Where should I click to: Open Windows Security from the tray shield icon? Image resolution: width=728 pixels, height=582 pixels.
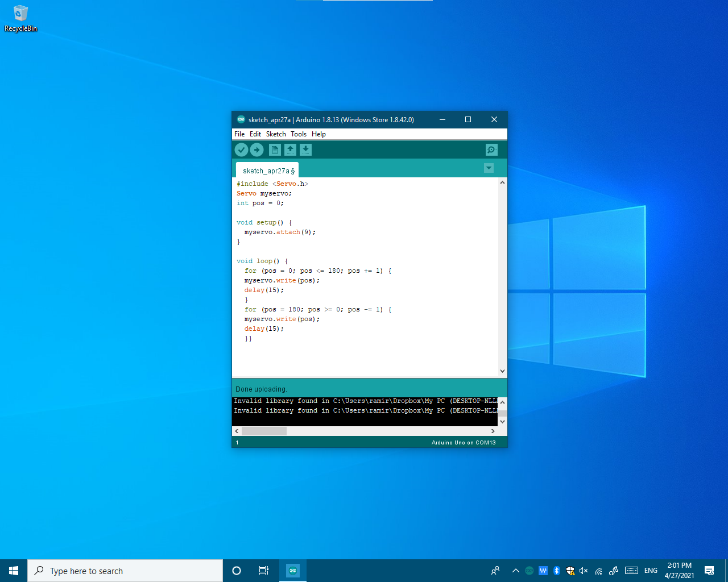570,571
